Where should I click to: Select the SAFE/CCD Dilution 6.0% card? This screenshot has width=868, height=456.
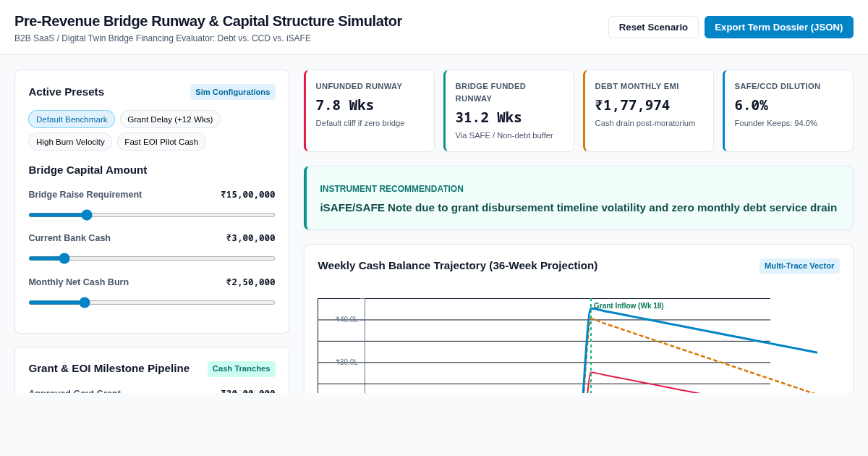788,111
